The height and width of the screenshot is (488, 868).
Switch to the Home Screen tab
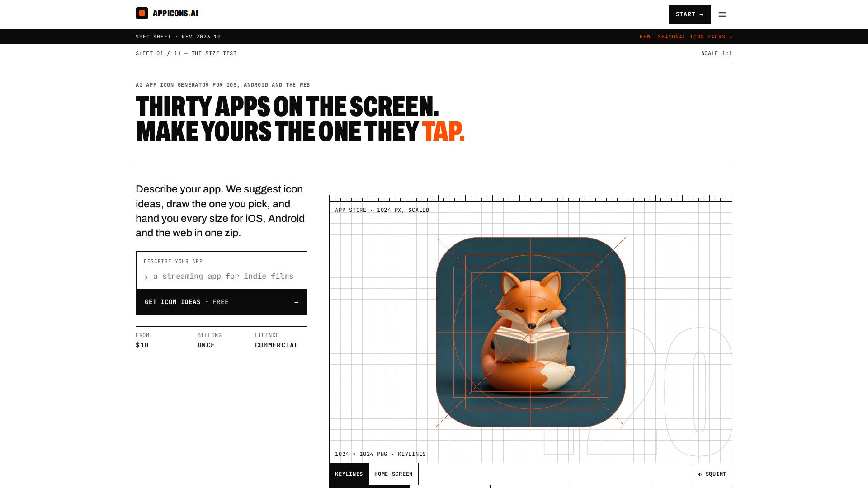(393, 474)
